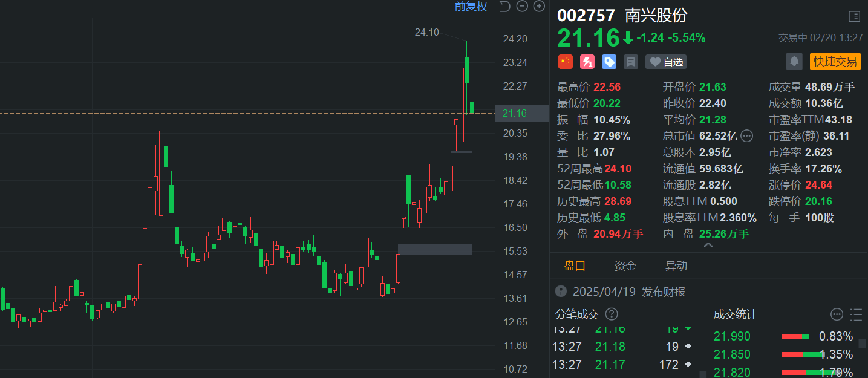Click the undo/reset chart arrow icon
Screen dimensions: 868x378
(x=505, y=7)
